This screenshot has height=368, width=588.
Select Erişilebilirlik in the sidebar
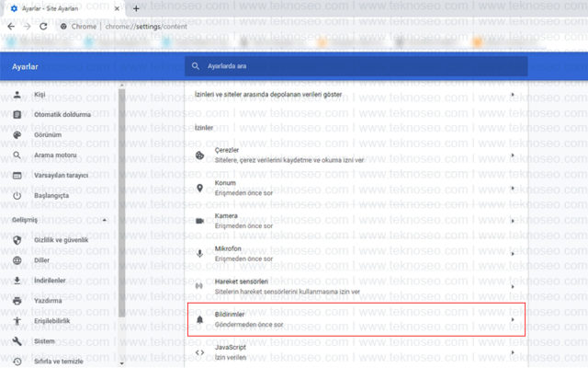click(52, 321)
